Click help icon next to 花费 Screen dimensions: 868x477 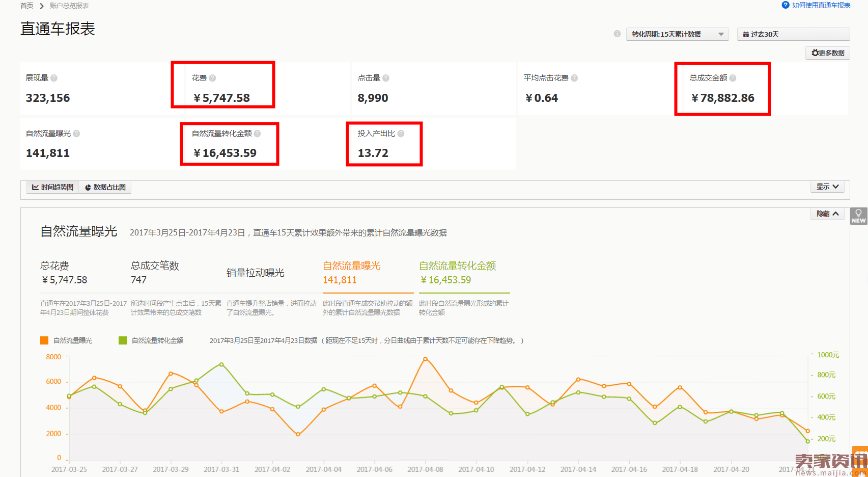(212, 78)
